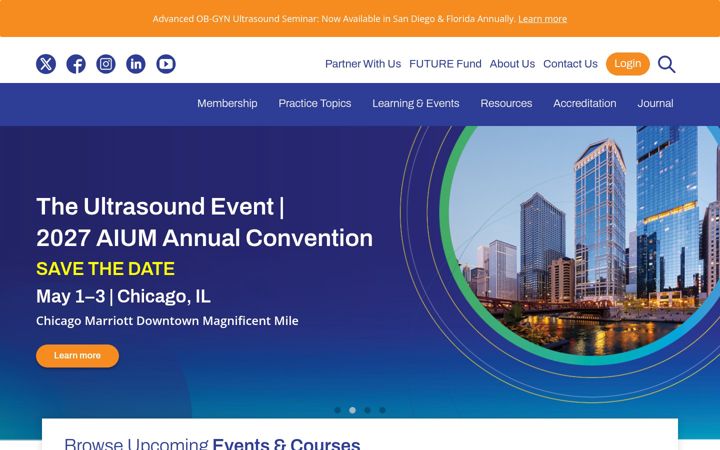Viewport: 720px width, 450px height.
Task: Click the May 1–3 | Chicago, IL text
Action: 123,297
